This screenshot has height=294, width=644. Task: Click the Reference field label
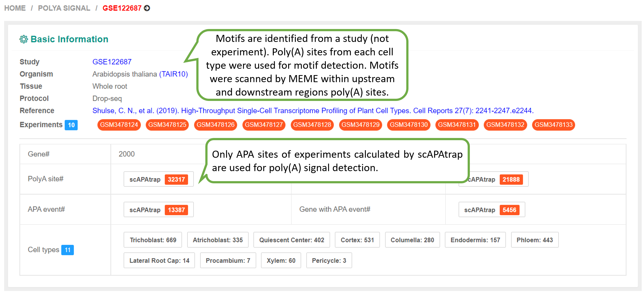click(x=37, y=111)
